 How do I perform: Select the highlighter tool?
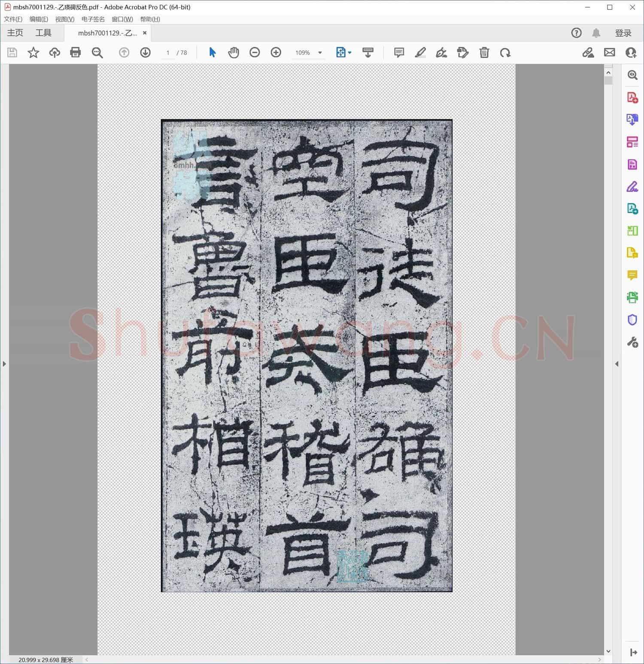[x=421, y=52]
